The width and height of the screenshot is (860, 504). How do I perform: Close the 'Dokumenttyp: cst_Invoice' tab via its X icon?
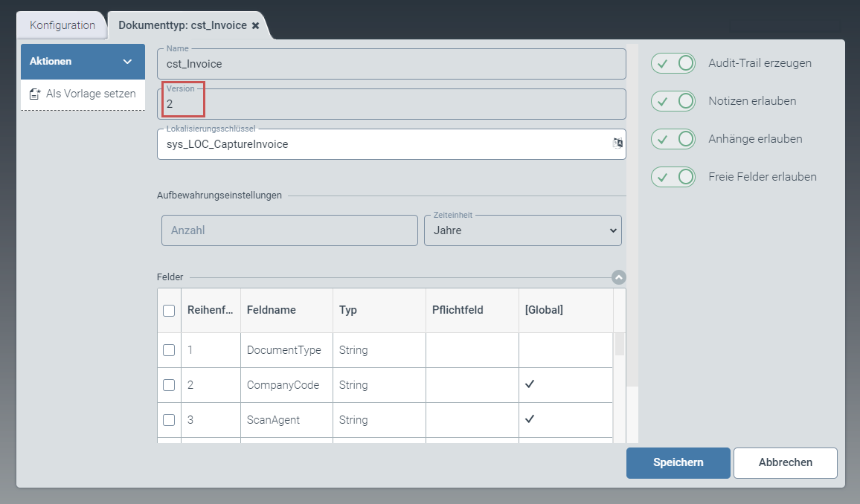pyautogui.click(x=256, y=25)
